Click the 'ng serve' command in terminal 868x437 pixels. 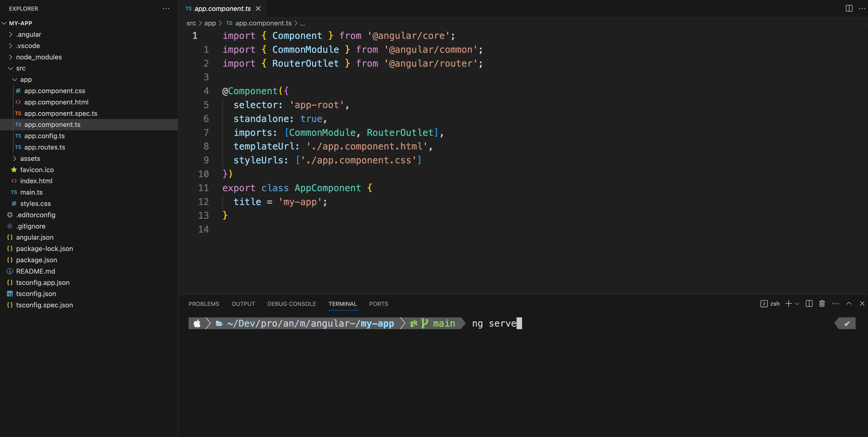[x=494, y=324]
